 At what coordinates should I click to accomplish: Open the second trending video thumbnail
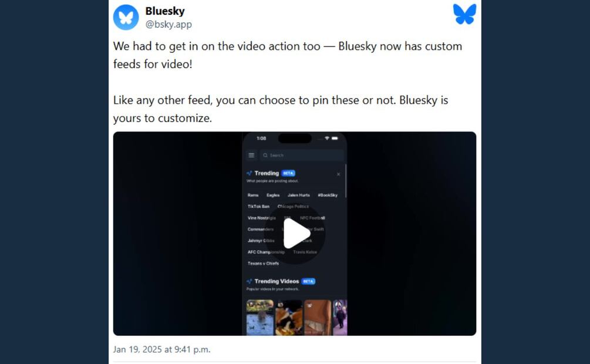click(x=289, y=317)
